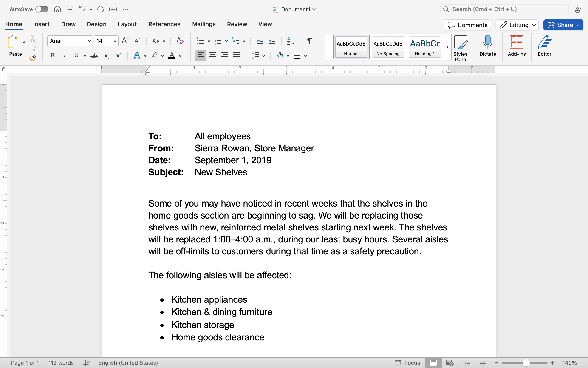
Task: Switch to the Draw tab
Action: point(68,24)
